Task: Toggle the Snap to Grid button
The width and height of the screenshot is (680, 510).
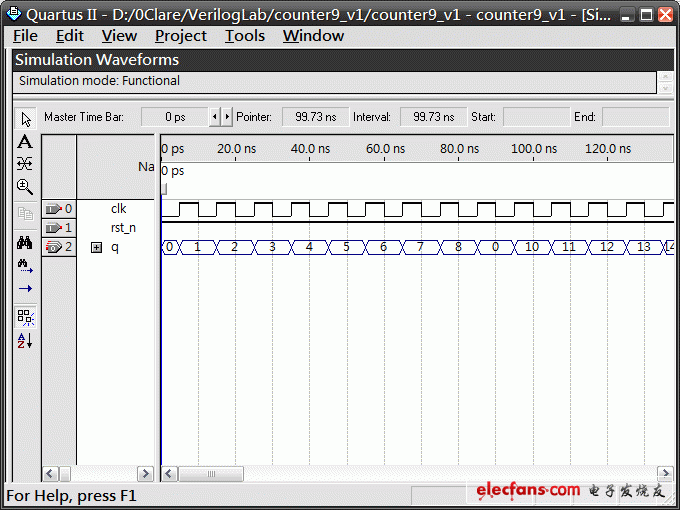Action: click(26, 317)
